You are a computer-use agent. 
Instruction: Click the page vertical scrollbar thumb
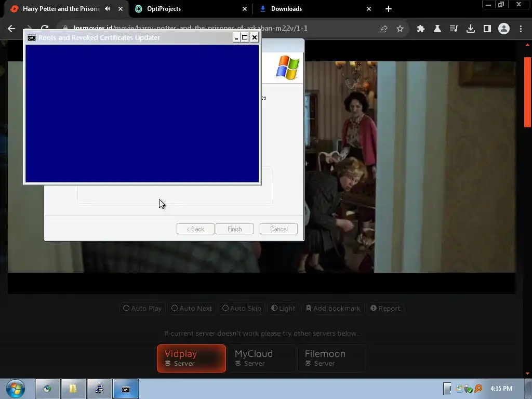[x=528, y=92]
